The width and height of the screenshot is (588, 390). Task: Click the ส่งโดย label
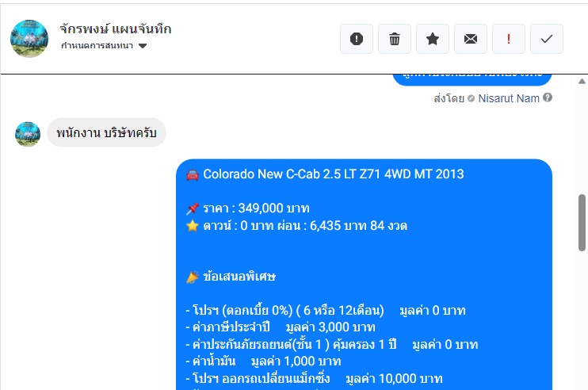(449, 98)
